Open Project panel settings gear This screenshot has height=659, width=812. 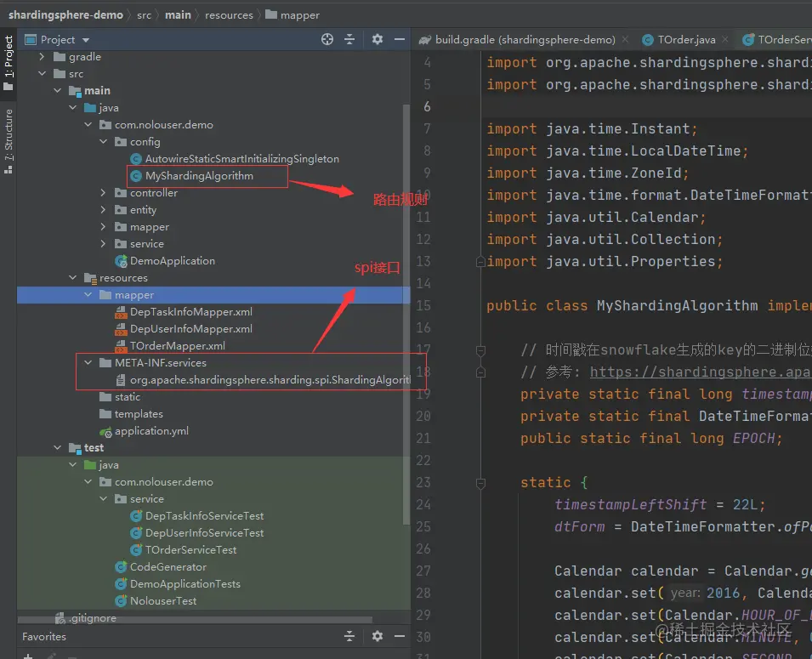[x=378, y=39]
